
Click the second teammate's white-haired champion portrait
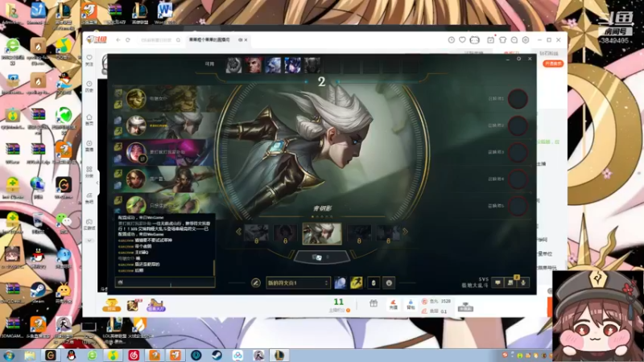pos(136,125)
